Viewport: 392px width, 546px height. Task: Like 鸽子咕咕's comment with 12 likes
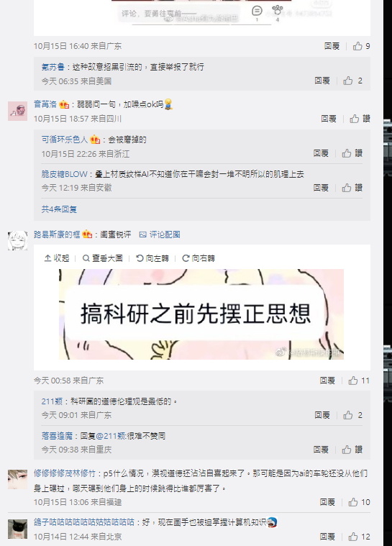[x=359, y=537]
